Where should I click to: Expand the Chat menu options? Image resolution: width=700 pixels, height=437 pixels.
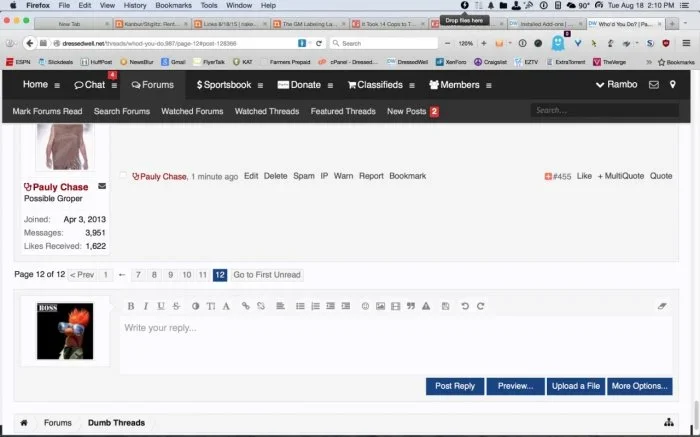[x=114, y=85]
